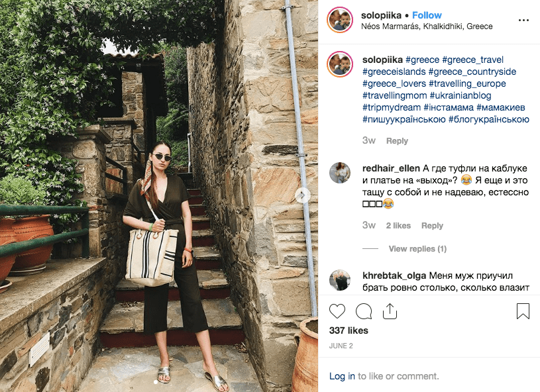Screen dimensions: 540x392
Task: Open #ukrainianblog hashtag
Action: [460, 95]
